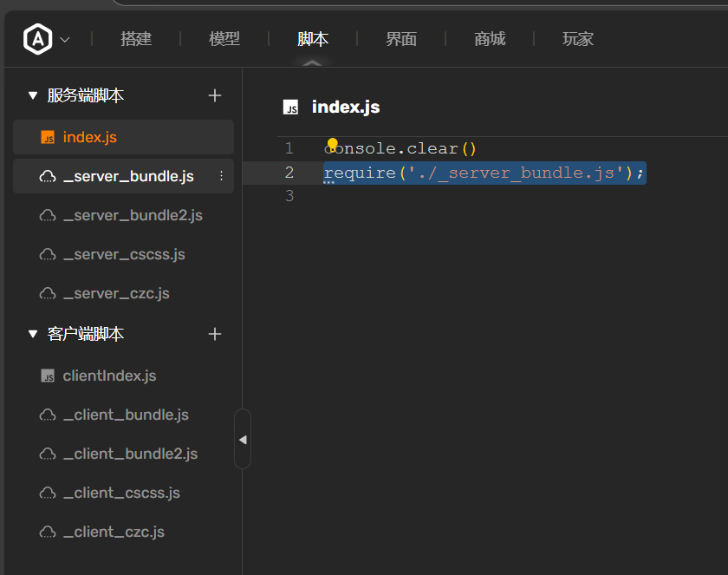Open the three-dot menu for _server_bundle.js
This screenshot has width=728, height=575.
click(221, 176)
